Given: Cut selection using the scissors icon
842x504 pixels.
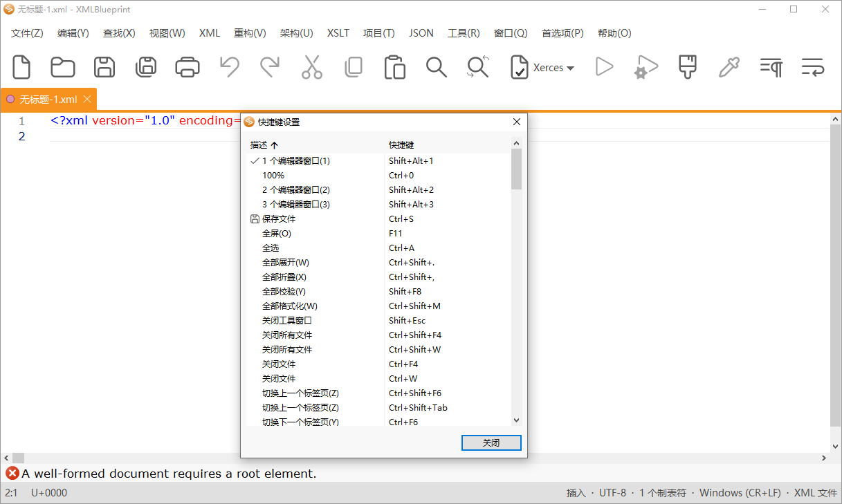Looking at the screenshot, I should click(x=312, y=67).
